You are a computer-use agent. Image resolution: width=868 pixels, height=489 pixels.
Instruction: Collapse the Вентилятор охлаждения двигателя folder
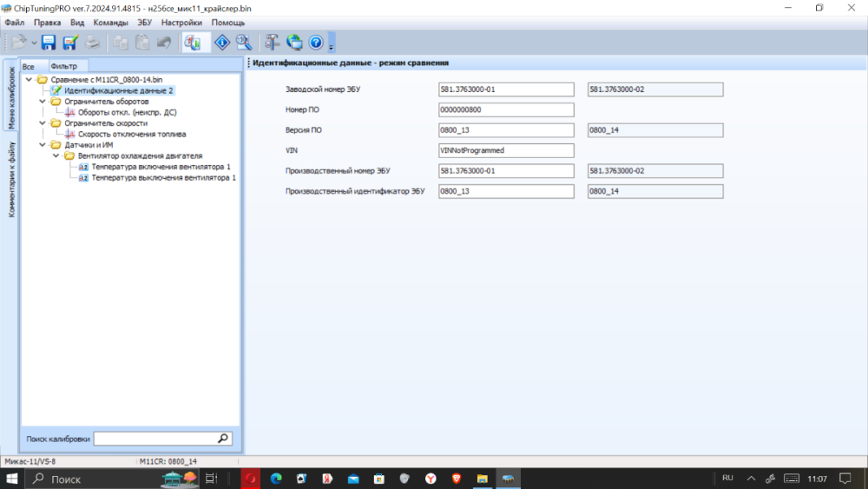[x=56, y=155]
